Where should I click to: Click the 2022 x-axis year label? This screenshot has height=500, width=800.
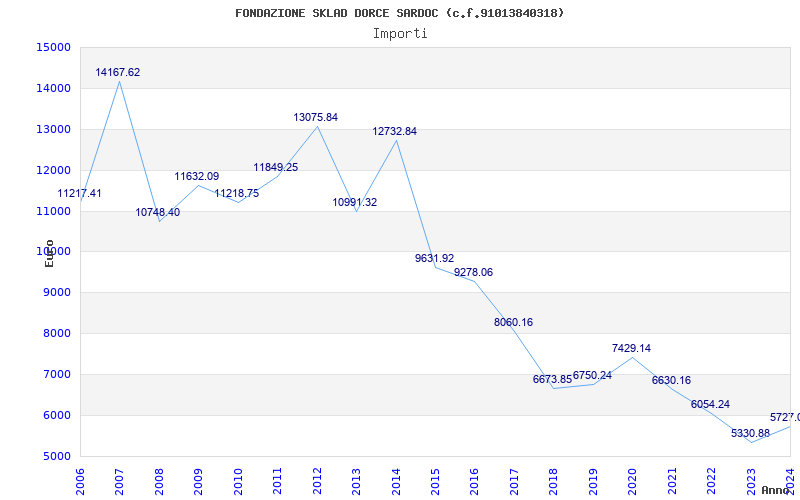coord(712,481)
